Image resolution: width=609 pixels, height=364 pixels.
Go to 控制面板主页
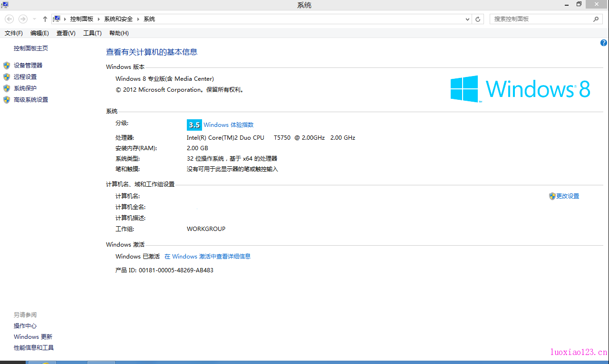click(x=31, y=48)
